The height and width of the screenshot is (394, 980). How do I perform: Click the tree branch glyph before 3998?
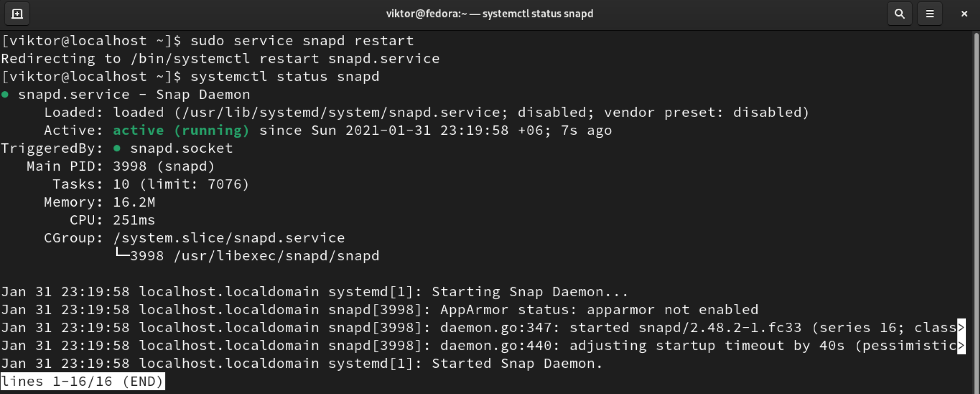pos(121,253)
